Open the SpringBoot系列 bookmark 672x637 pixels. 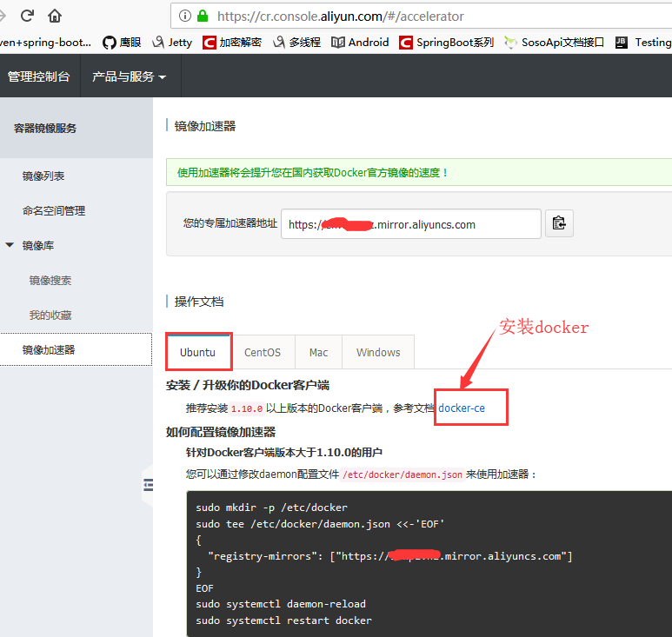coord(446,43)
